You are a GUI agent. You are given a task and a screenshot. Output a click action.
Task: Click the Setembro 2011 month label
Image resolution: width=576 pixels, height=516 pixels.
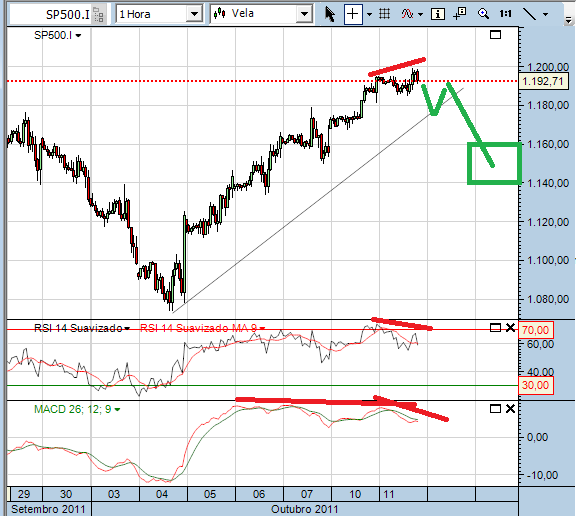pos(48,509)
